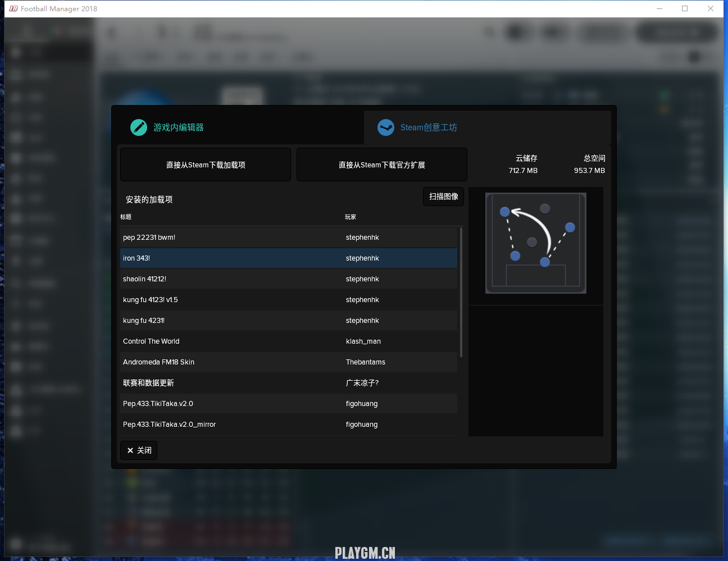This screenshot has height=561, width=728.
Task: Click author Thebantams
Action: pos(366,362)
